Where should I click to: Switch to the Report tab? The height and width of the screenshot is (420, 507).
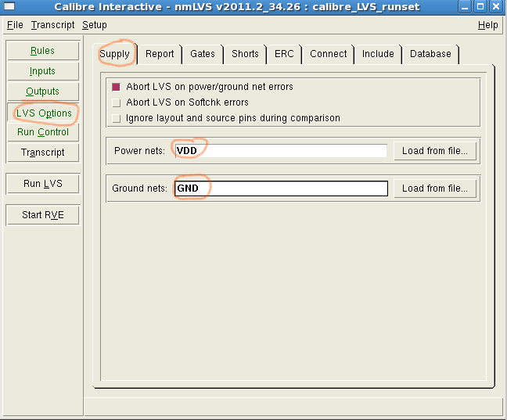point(160,54)
